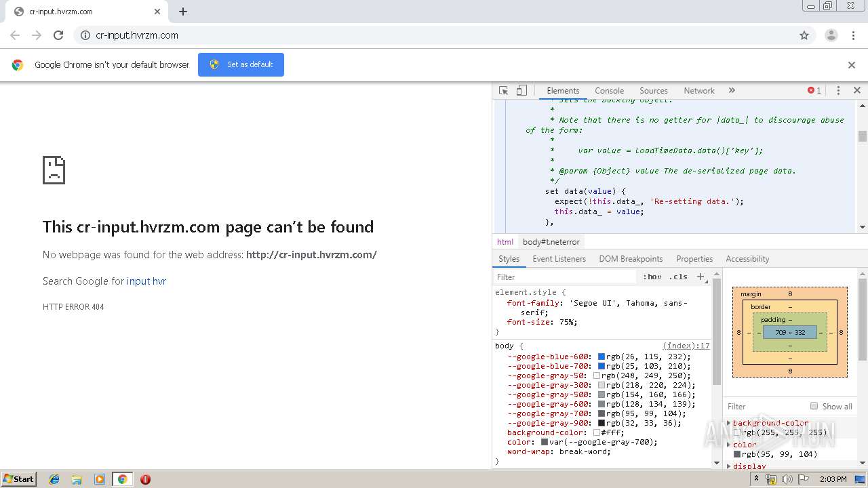Switch to the Console tab

click(609, 90)
